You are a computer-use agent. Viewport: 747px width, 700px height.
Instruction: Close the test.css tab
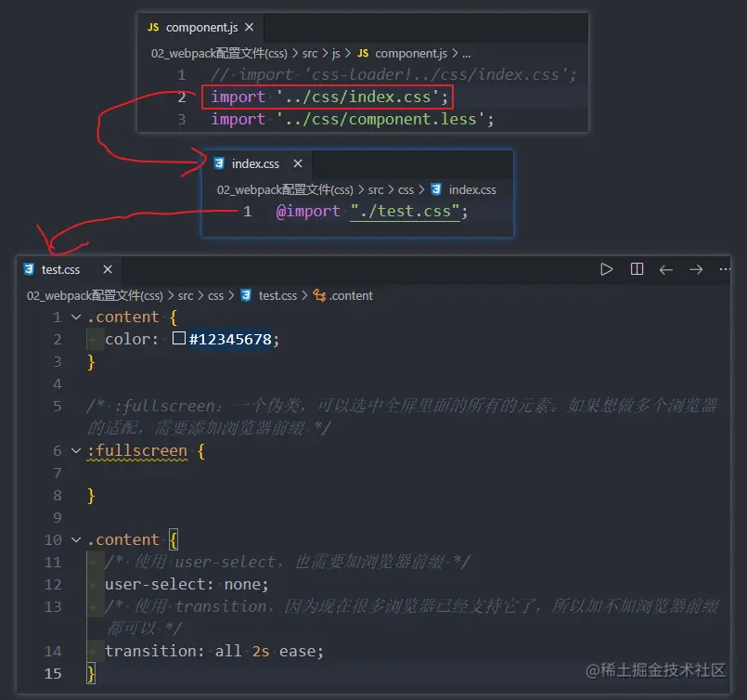(106, 269)
